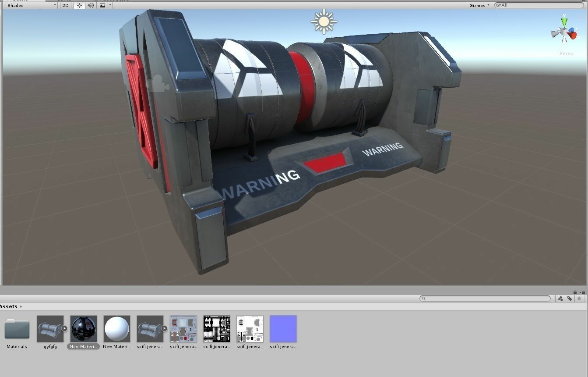
Task: Click the search field in the Project panel
Action: (486, 298)
